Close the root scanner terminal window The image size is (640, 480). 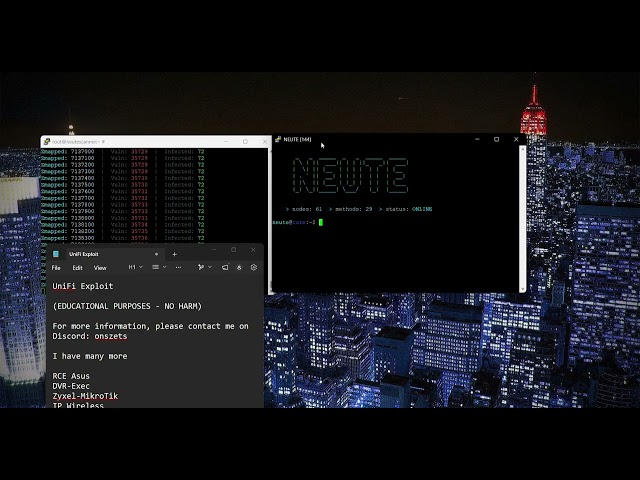(265, 142)
